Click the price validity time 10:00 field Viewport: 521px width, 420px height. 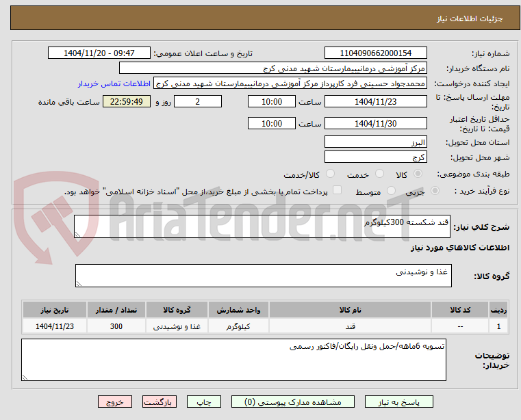(272, 124)
